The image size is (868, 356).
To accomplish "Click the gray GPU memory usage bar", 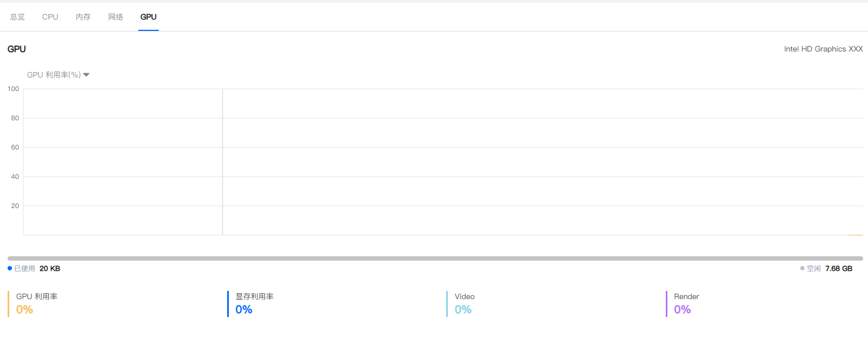I will click(x=435, y=258).
